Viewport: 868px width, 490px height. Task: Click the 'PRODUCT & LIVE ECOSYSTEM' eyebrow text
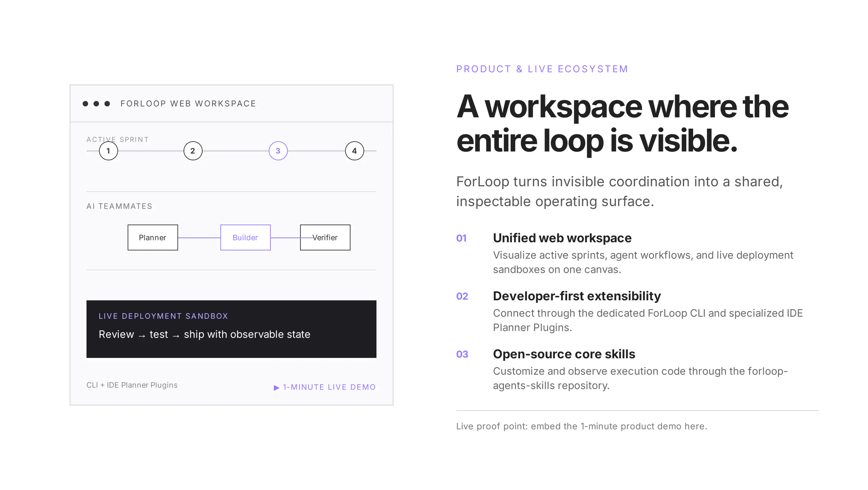(x=542, y=69)
